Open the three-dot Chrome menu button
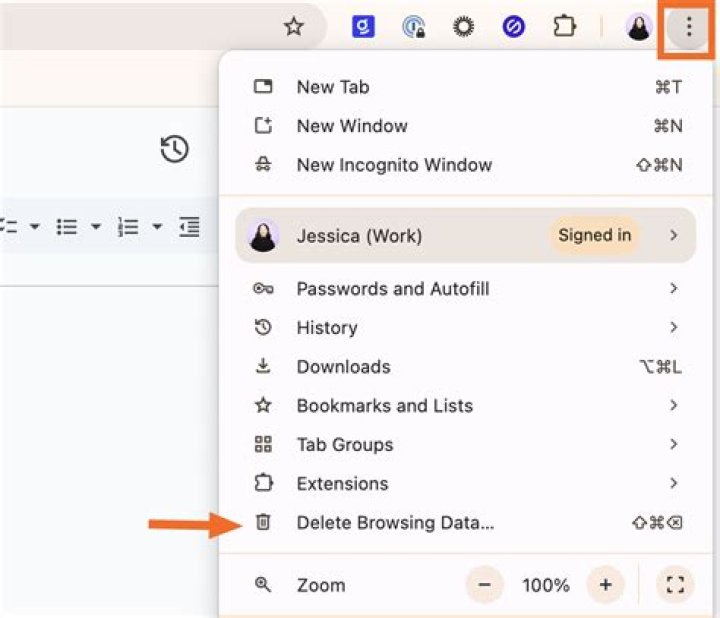Viewport: 720px width, 618px height. pos(688,27)
